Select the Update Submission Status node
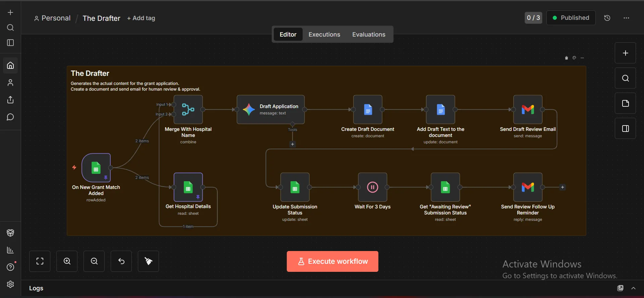644x298 pixels. click(x=295, y=187)
